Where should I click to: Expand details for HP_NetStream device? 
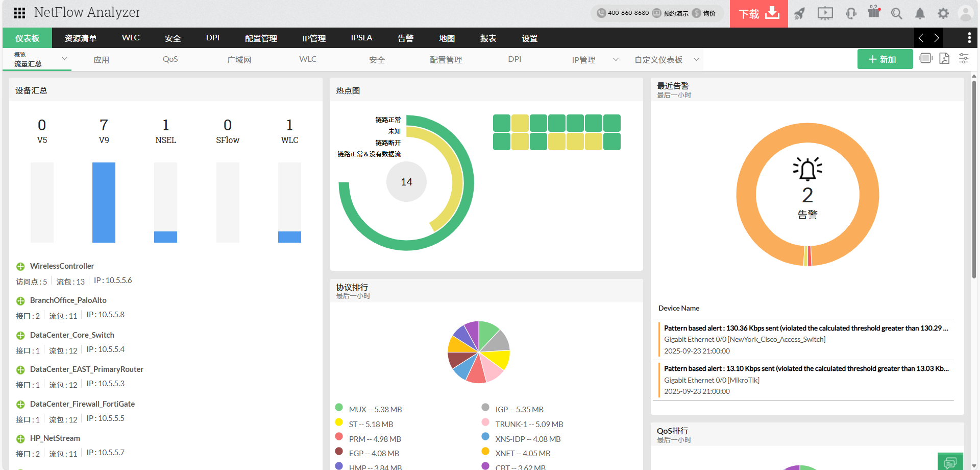(x=20, y=438)
